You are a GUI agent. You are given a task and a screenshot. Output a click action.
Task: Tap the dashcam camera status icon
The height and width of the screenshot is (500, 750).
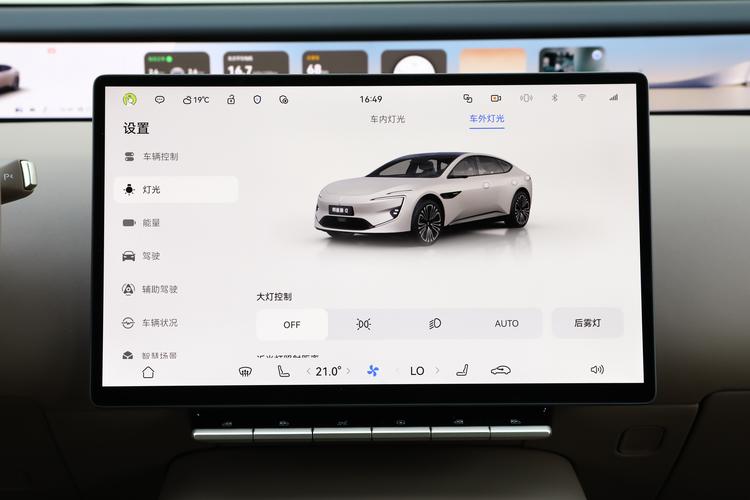coord(496,99)
